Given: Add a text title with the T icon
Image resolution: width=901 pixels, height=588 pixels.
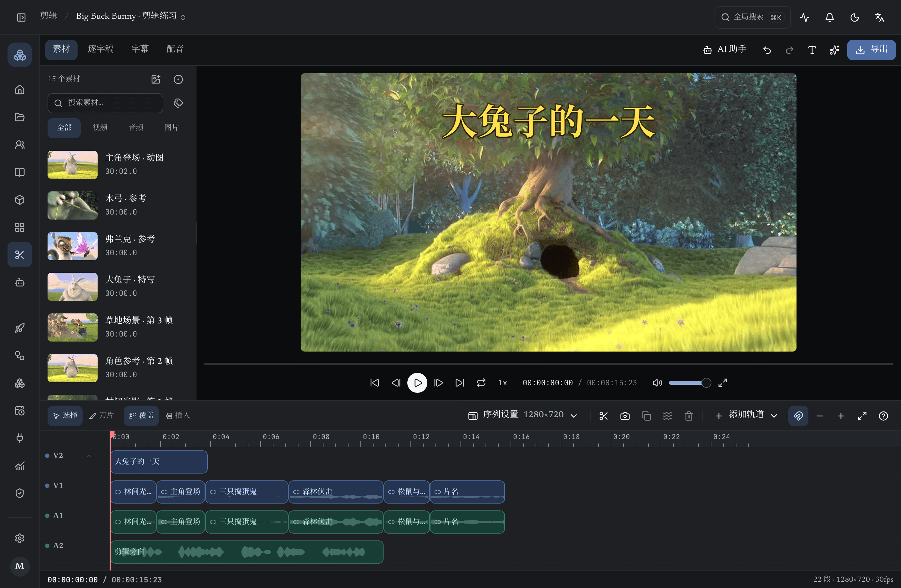Looking at the screenshot, I should coord(812,50).
